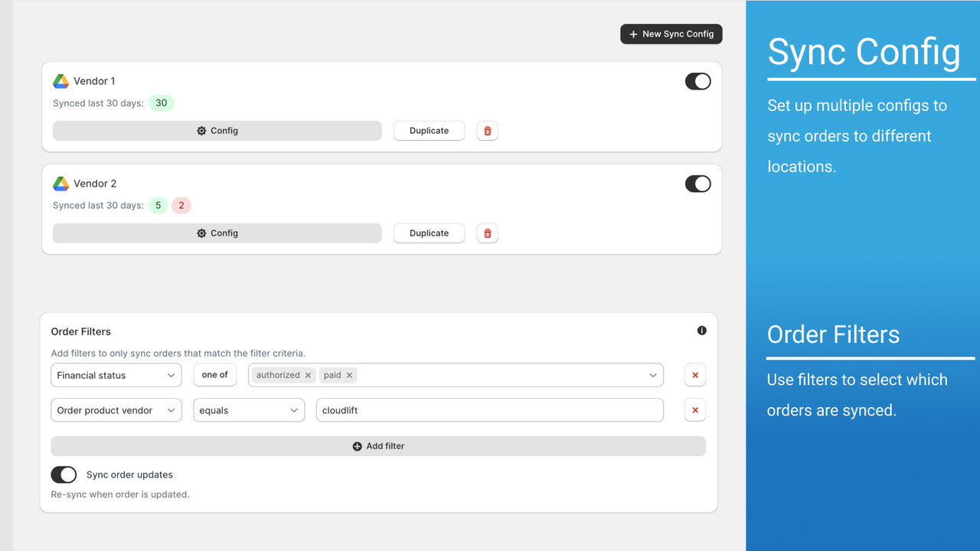Delete Vendor 1 using the red trash icon

coord(487,131)
